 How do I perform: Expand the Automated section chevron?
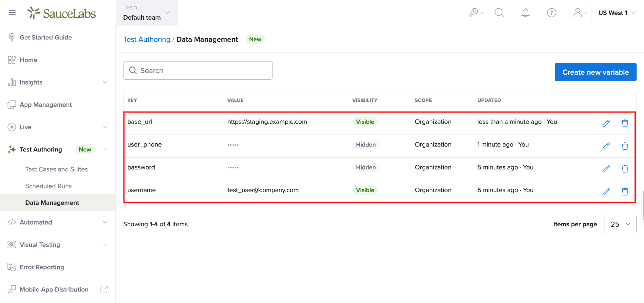pyautogui.click(x=105, y=222)
